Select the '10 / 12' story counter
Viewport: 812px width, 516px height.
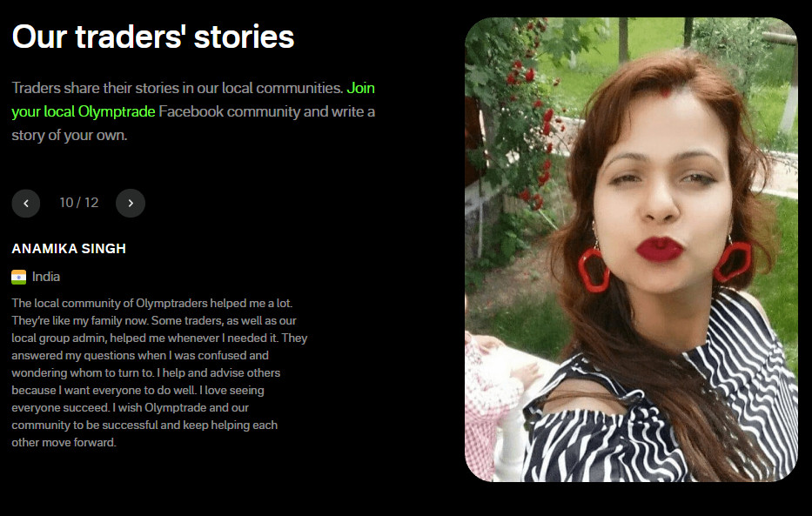coord(78,203)
